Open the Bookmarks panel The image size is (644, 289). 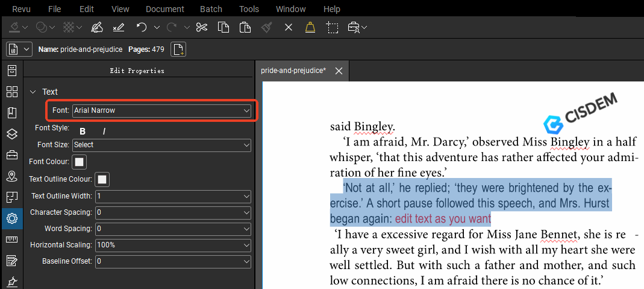[x=12, y=113]
